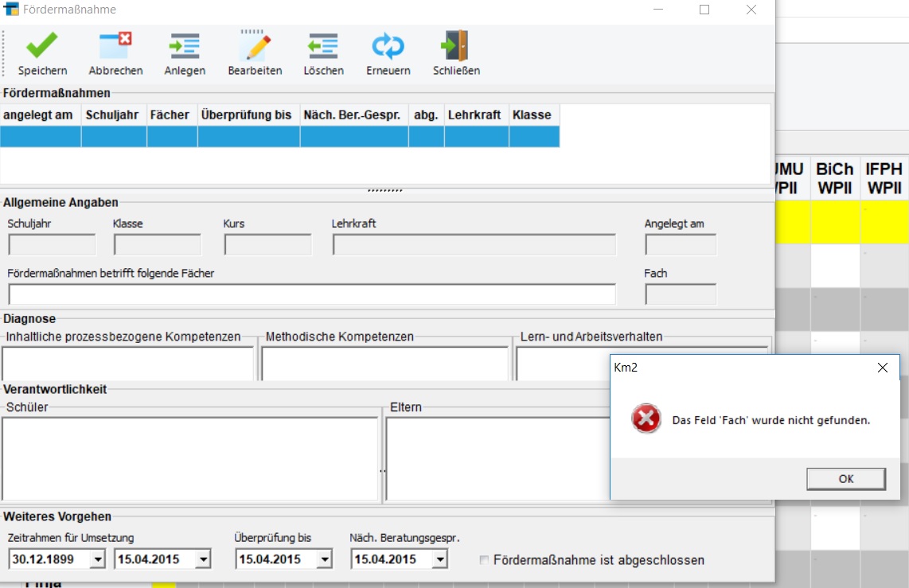
Task: Click the red error icon in dialog
Action: pos(646,419)
